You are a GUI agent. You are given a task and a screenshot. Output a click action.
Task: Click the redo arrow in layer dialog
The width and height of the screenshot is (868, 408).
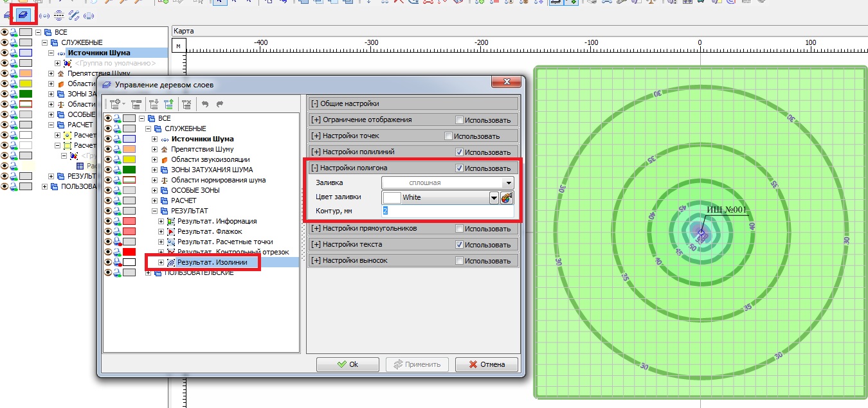click(x=220, y=103)
